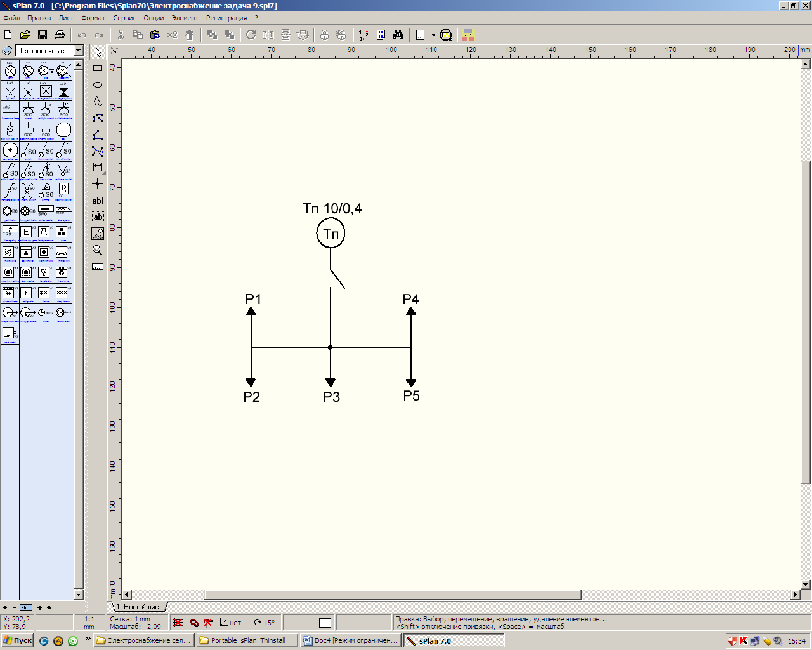The height and width of the screenshot is (650, 812).
Task: Select the '1: Новый лист' sheet tab
Action: coord(139,607)
